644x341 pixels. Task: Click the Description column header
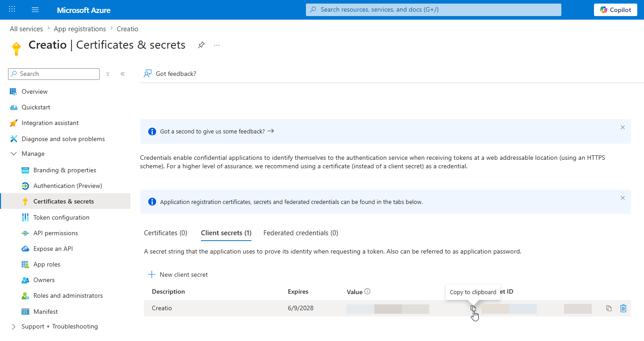point(168,291)
